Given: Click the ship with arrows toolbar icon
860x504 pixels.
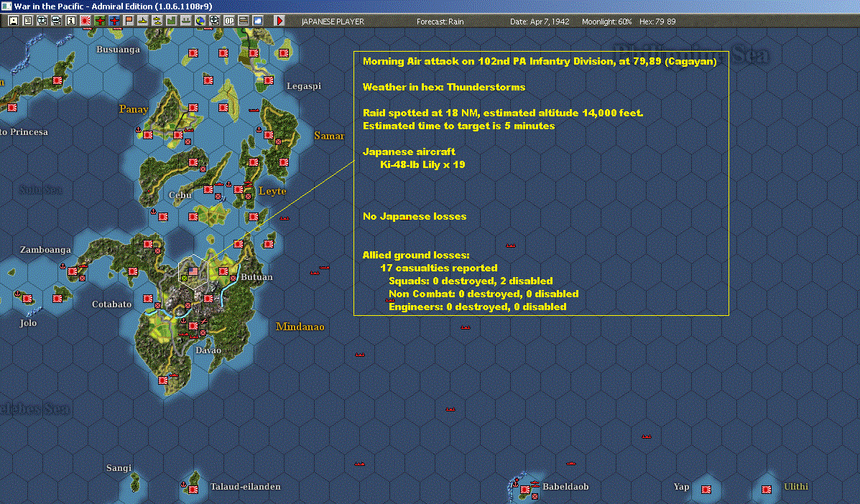Looking at the screenshot, I should [x=186, y=21].
